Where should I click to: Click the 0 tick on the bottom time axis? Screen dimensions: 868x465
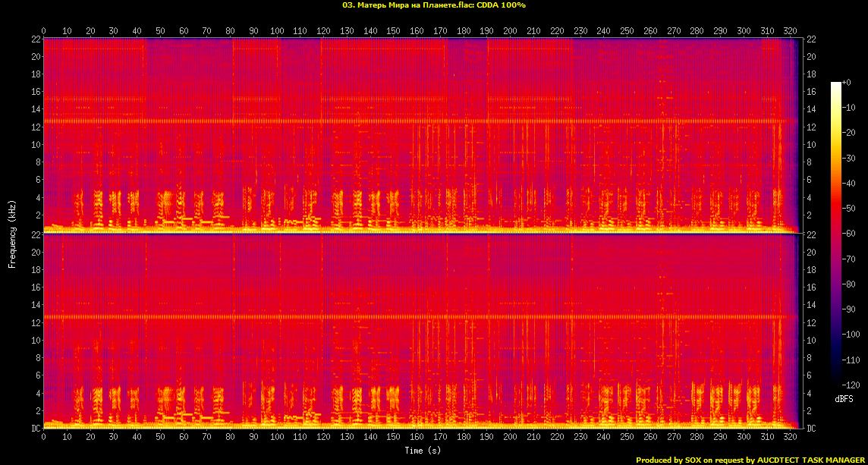[x=44, y=438]
